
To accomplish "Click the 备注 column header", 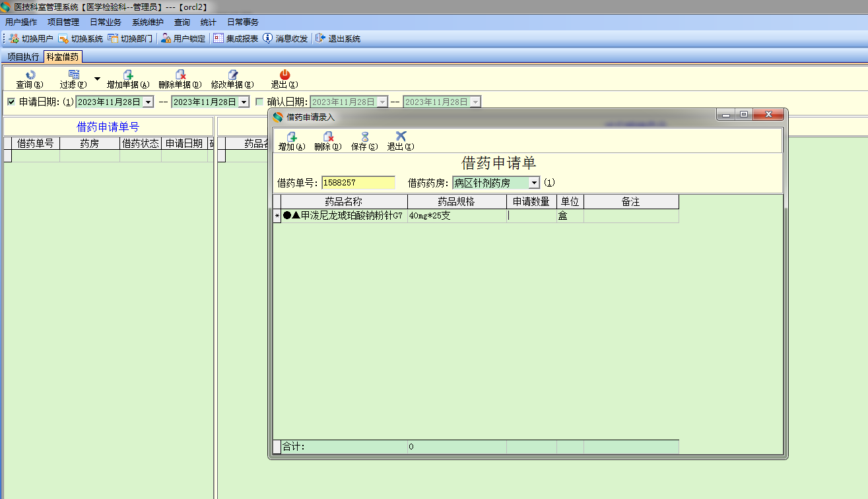I will click(x=631, y=201).
